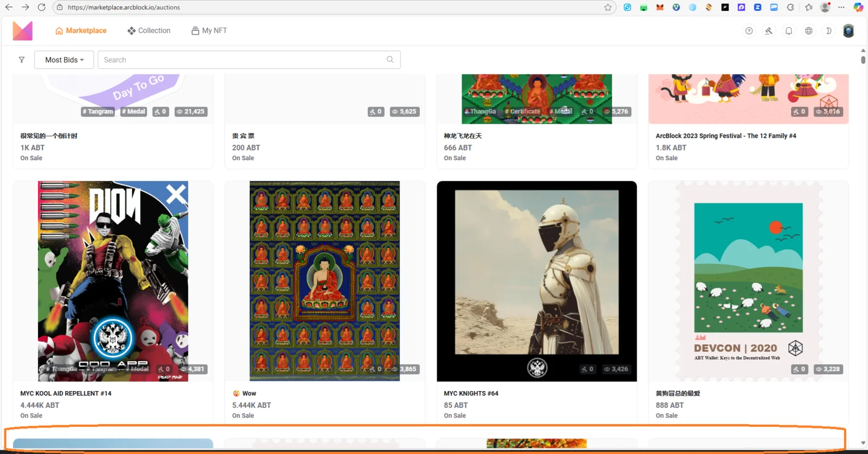
Task: Click the Certificate tag on the Thangka card
Action: point(522,111)
